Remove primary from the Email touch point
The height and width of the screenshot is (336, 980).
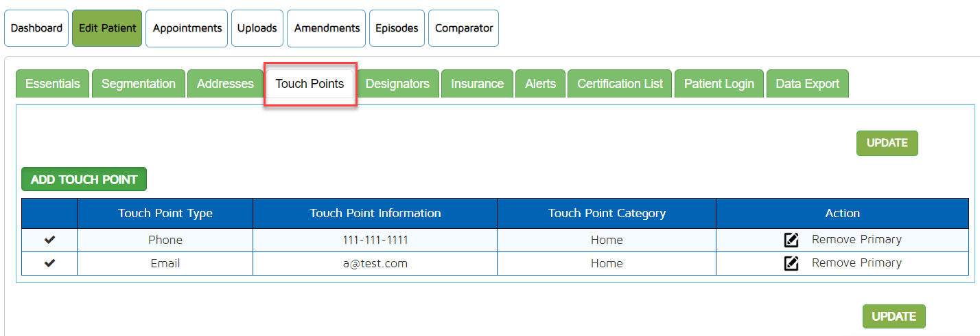[x=856, y=263]
